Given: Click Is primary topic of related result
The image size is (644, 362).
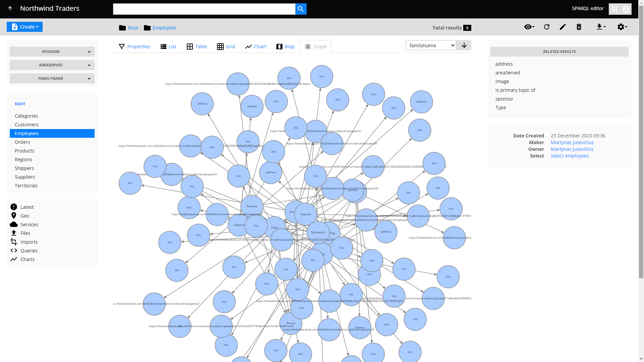Looking at the screenshot, I should 515,90.
